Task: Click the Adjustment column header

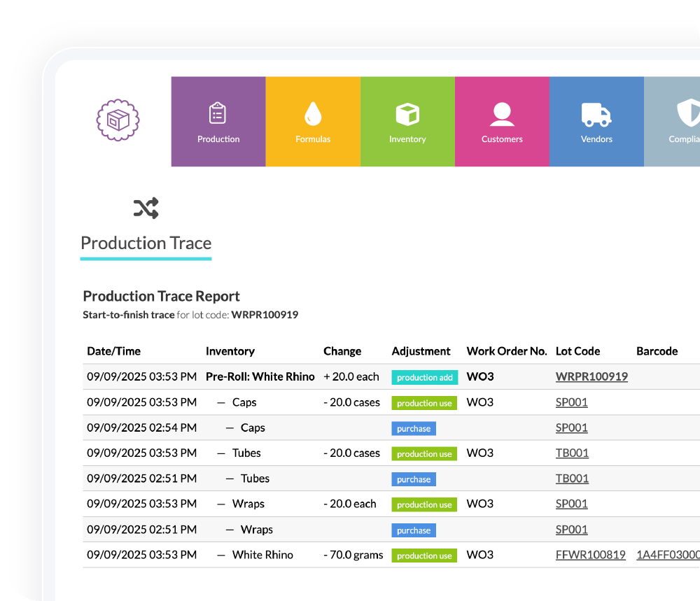Action: (x=421, y=351)
